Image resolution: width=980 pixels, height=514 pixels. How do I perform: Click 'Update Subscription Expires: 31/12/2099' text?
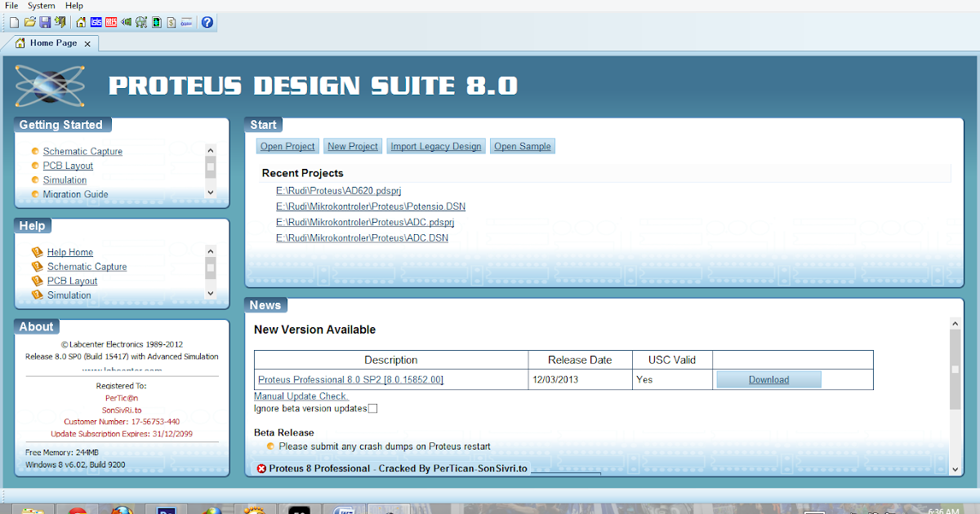[x=122, y=434]
